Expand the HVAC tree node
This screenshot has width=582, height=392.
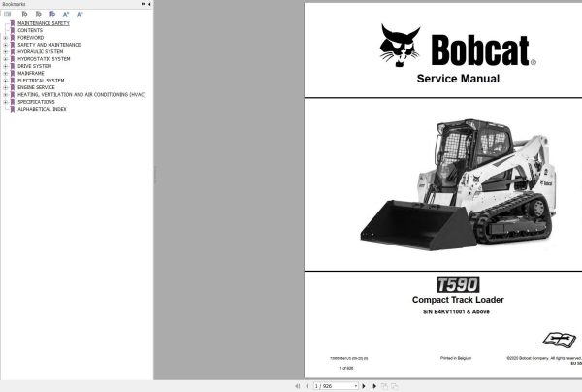tap(5, 95)
